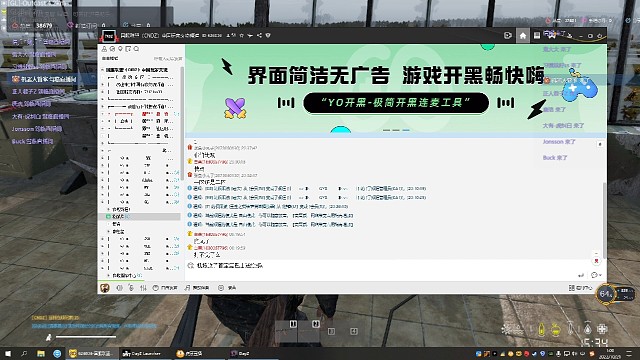Screen dimensions: 640x360
Task: Click the chat area vertical scrollbar
Action: coord(604,220)
